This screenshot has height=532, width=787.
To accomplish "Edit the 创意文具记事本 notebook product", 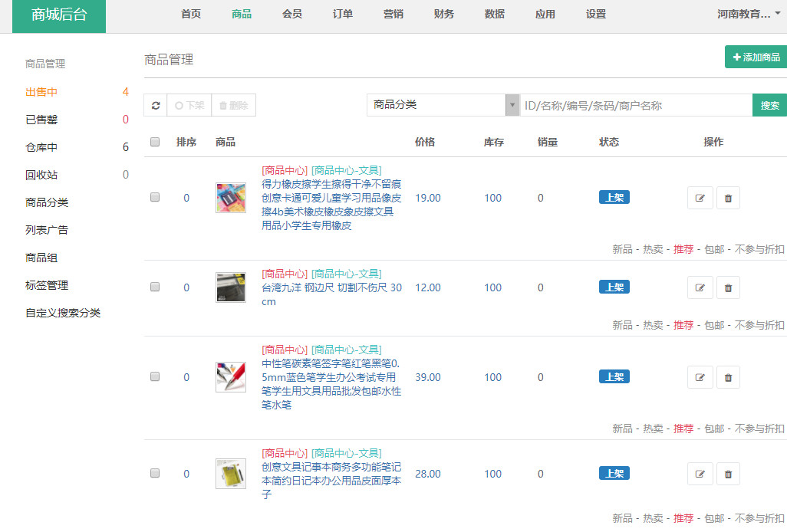I will click(x=700, y=474).
